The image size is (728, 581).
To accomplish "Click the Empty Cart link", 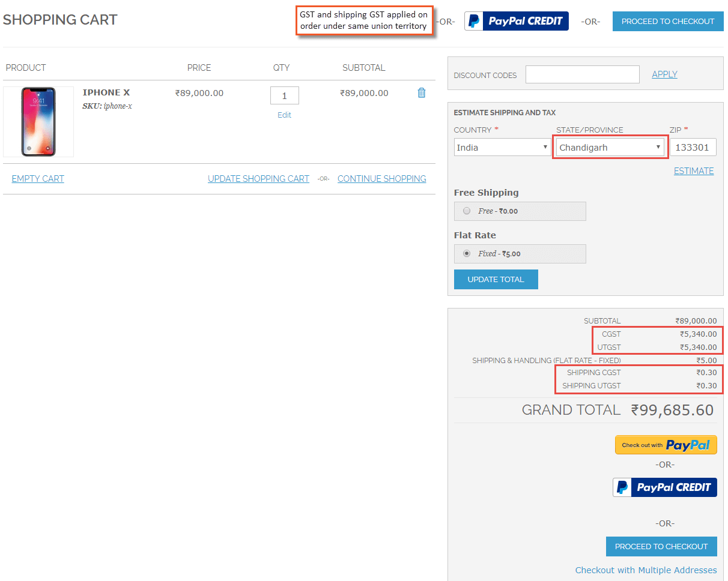I will click(38, 179).
